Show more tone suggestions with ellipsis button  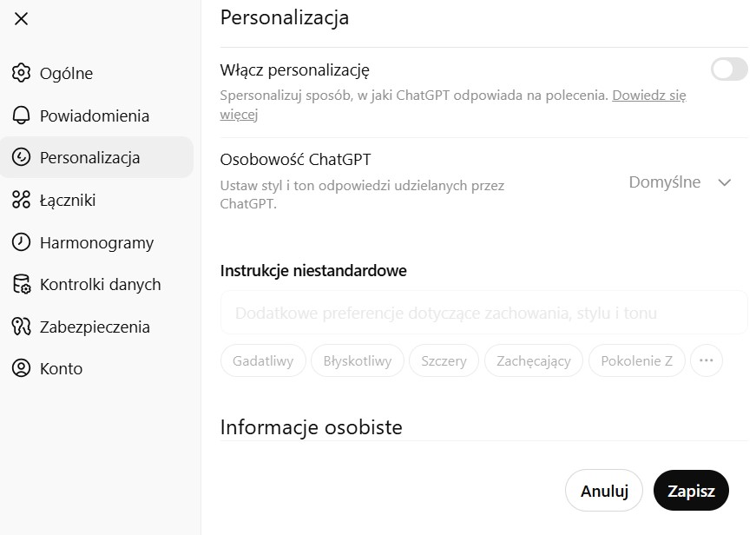[x=706, y=360]
